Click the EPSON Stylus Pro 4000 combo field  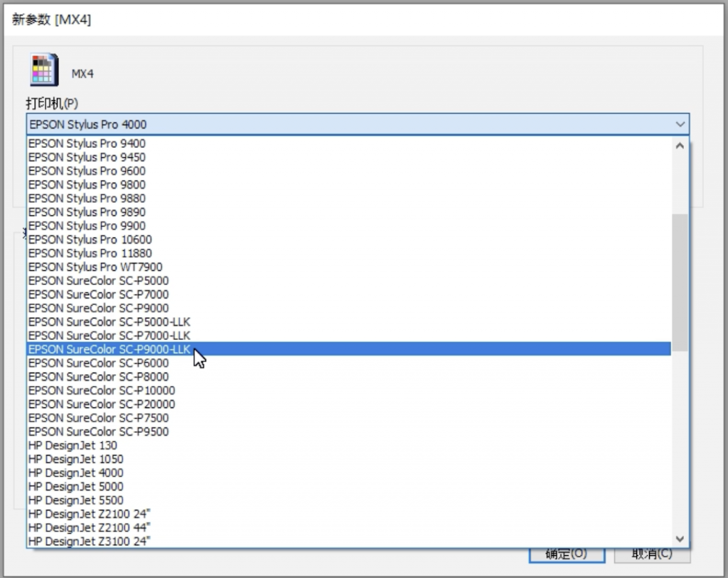(358, 124)
